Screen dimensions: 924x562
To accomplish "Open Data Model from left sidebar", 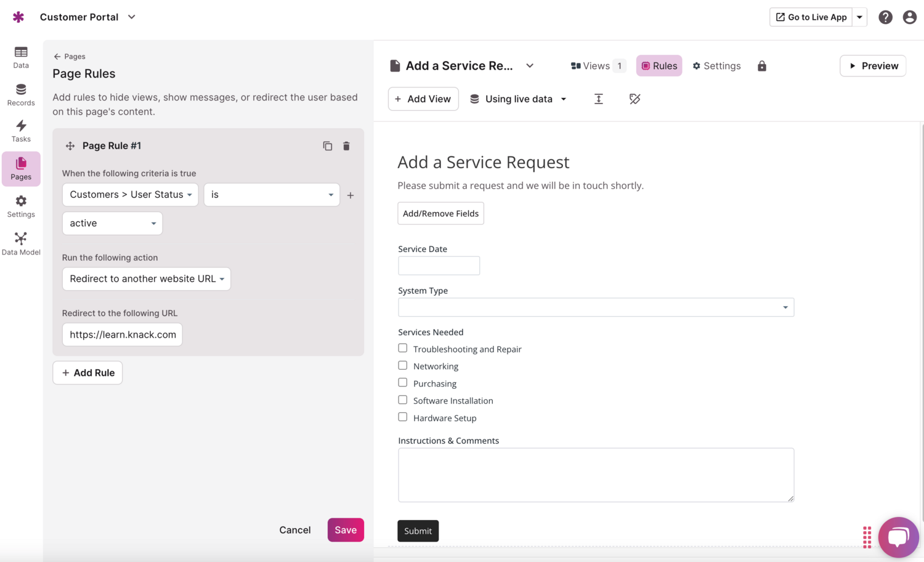I will (21, 243).
